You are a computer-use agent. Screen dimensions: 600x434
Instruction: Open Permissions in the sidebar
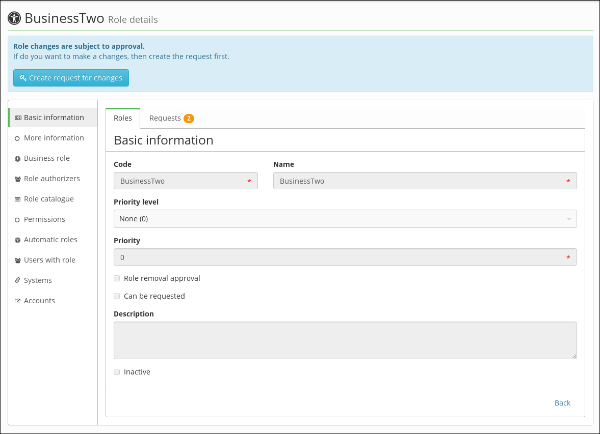(44, 219)
